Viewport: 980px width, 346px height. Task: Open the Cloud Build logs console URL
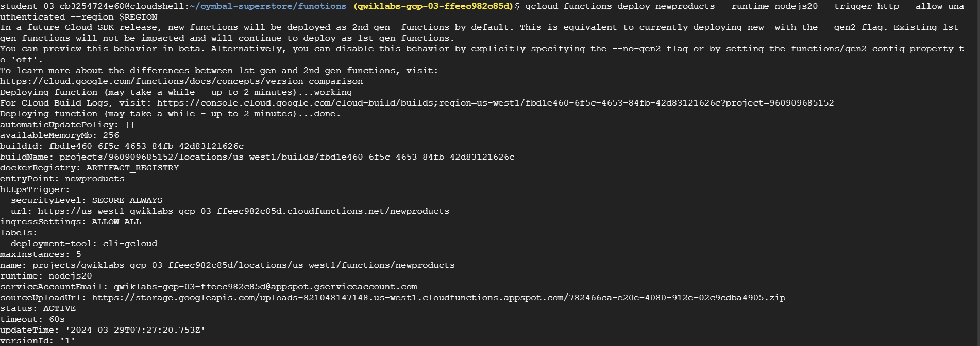pyautogui.click(x=495, y=103)
